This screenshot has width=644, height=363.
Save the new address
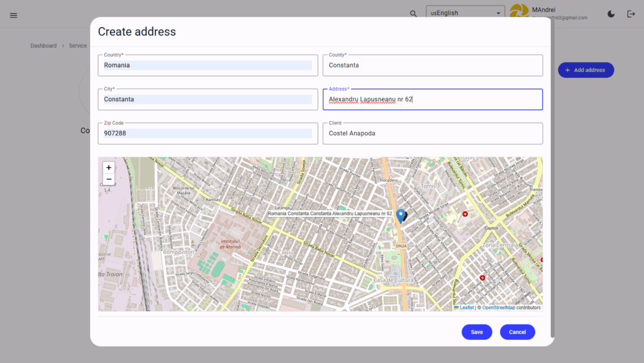coord(477,332)
